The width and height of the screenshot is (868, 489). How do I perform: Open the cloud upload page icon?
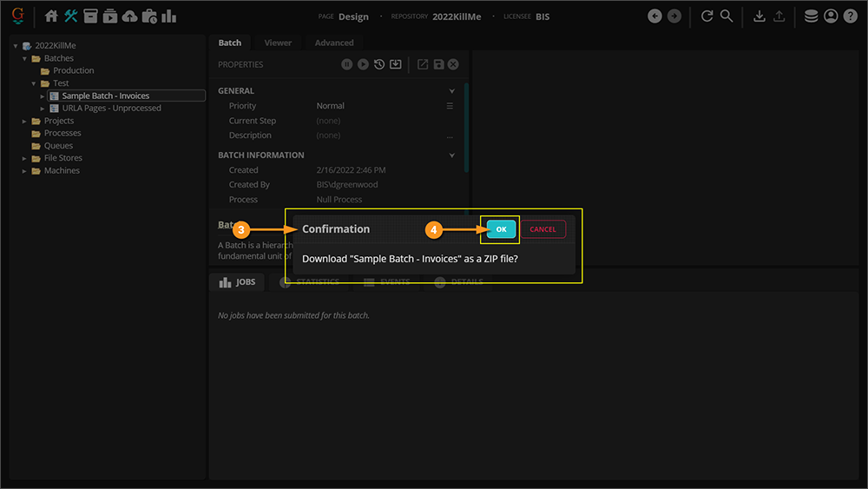pos(129,16)
